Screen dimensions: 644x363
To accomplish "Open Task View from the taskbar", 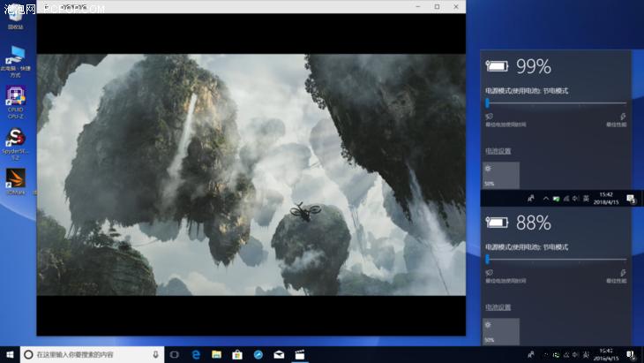I will (175, 354).
